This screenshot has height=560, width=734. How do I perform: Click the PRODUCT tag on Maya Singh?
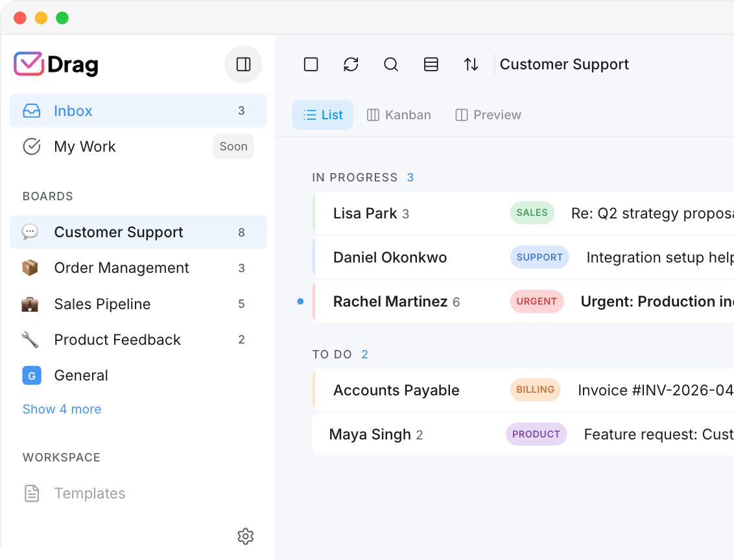pos(536,434)
